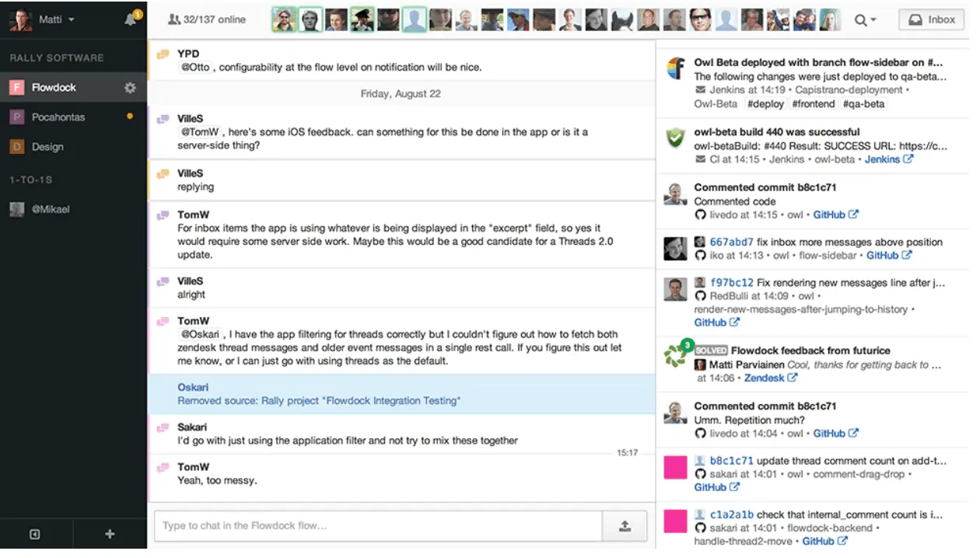Focus the chat message input field
The height and width of the screenshot is (558, 980).
(x=379, y=526)
